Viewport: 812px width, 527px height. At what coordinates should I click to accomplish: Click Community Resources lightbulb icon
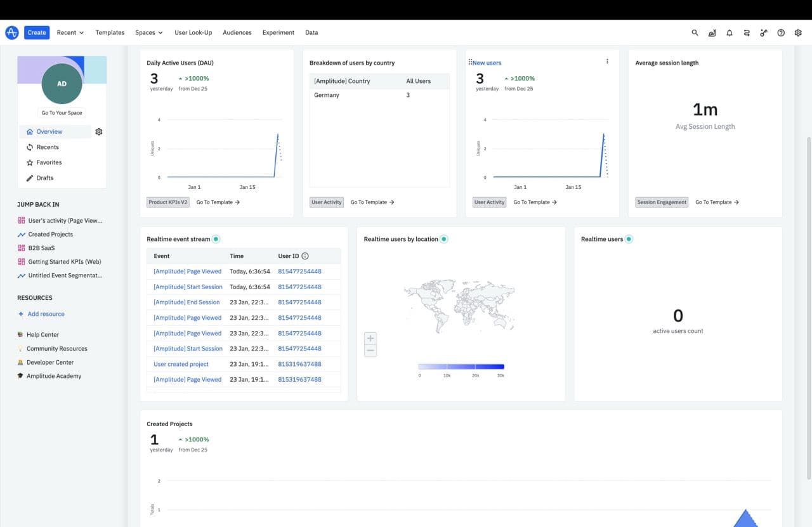pos(20,348)
